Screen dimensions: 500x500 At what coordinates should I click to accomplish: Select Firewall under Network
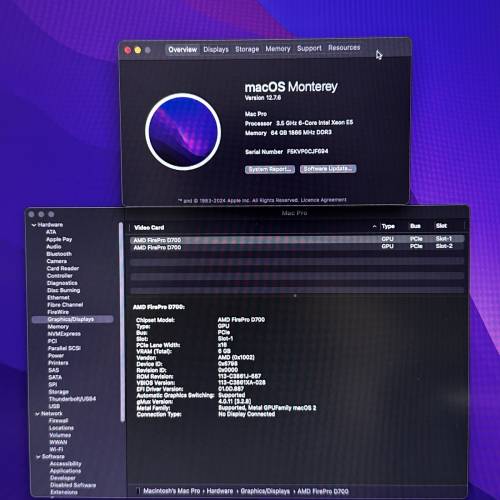[59, 421]
